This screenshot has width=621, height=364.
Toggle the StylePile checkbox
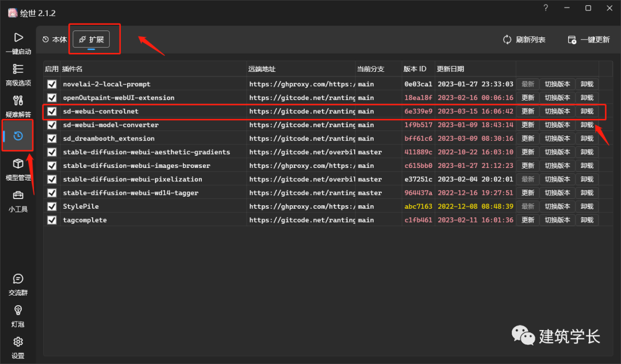(x=52, y=206)
